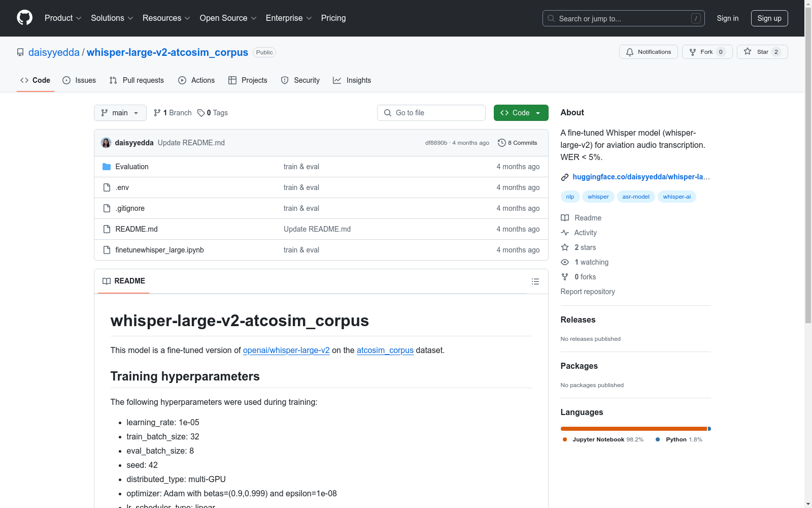Open the Projects tab

coord(248,80)
